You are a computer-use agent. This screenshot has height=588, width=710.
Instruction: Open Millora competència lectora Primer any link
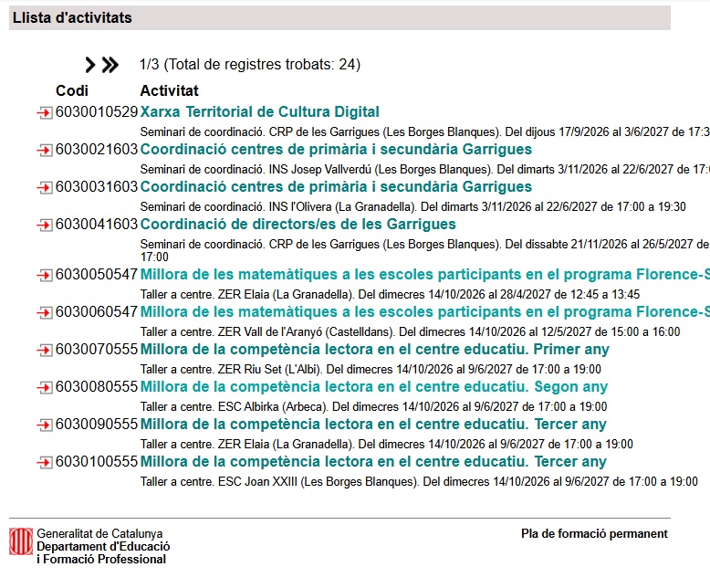(x=374, y=350)
